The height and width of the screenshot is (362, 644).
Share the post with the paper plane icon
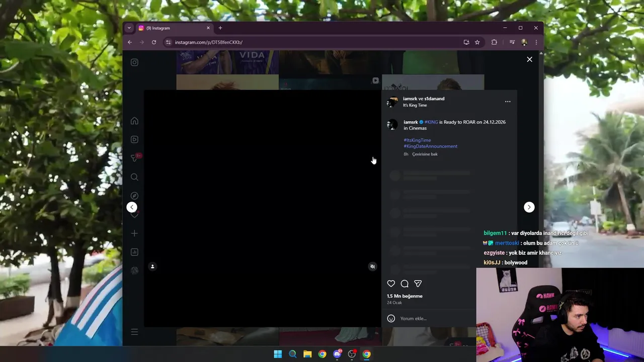pyautogui.click(x=418, y=284)
